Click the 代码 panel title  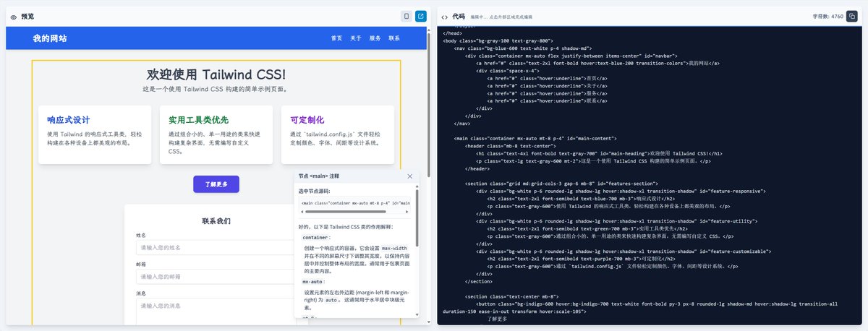(x=459, y=16)
